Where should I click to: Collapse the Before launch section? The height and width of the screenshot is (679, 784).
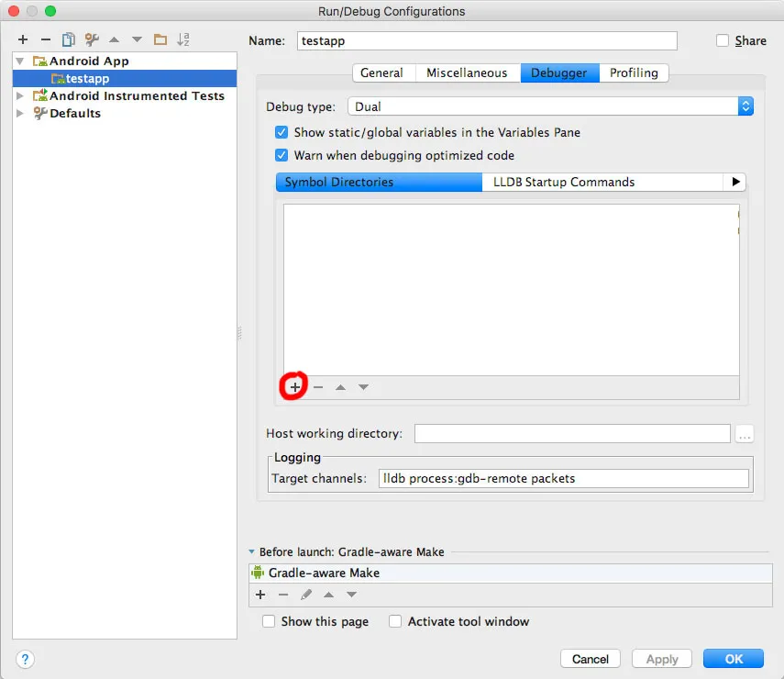[251, 551]
